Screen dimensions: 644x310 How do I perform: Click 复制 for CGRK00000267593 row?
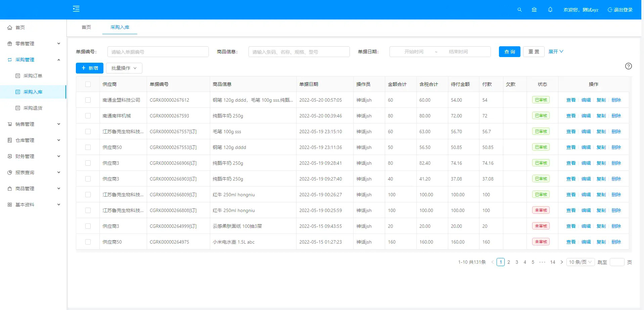(601, 116)
